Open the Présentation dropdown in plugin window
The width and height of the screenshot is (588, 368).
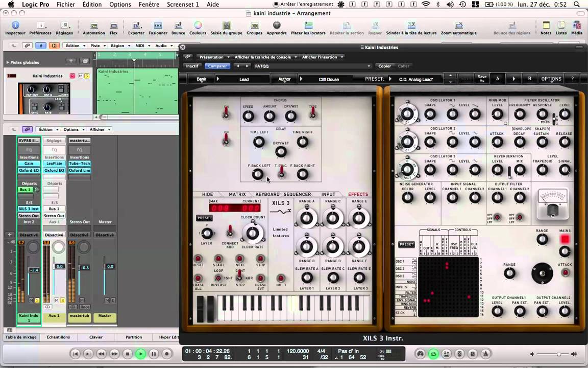214,57
